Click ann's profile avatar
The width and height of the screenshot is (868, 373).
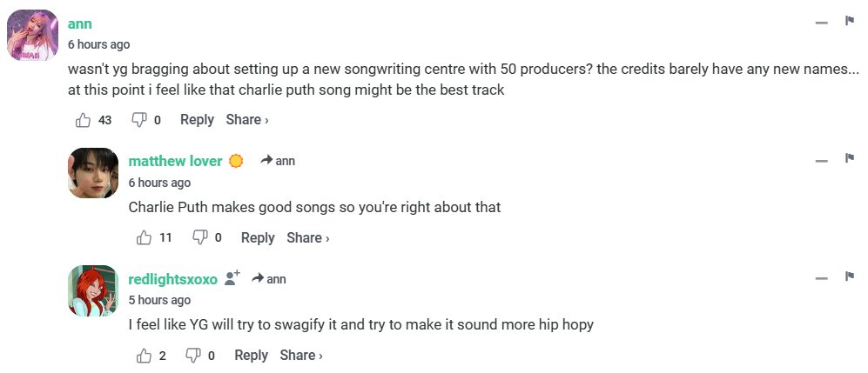point(32,36)
